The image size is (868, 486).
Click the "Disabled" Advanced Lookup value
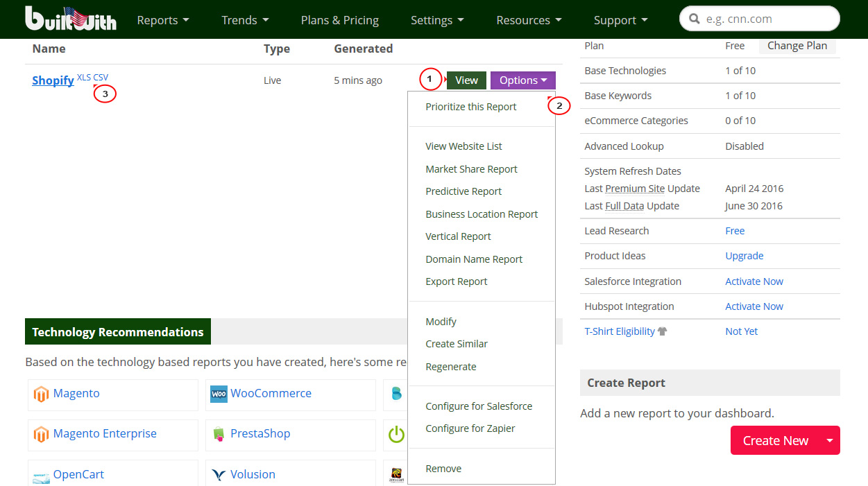click(744, 146)
